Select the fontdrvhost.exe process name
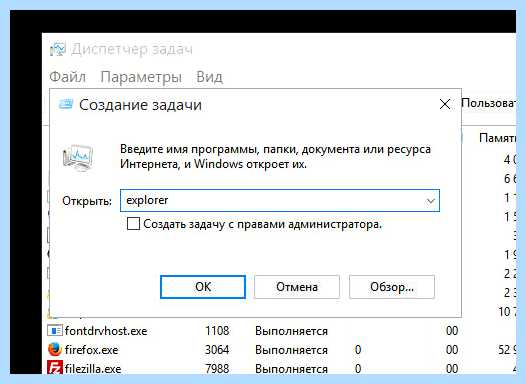The image size is (526, 384). [x=106, y=331]
